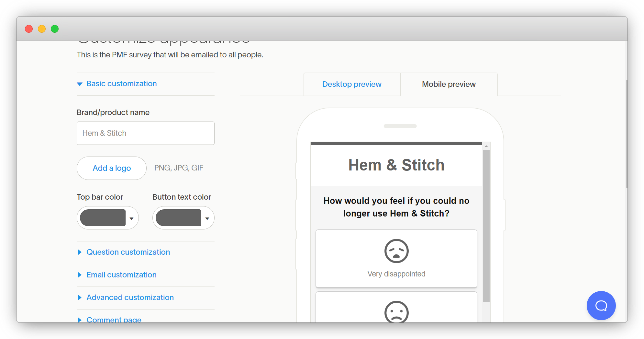Collapse the Basic customization section
Screen dimensions: 644x339
point(117,84)
